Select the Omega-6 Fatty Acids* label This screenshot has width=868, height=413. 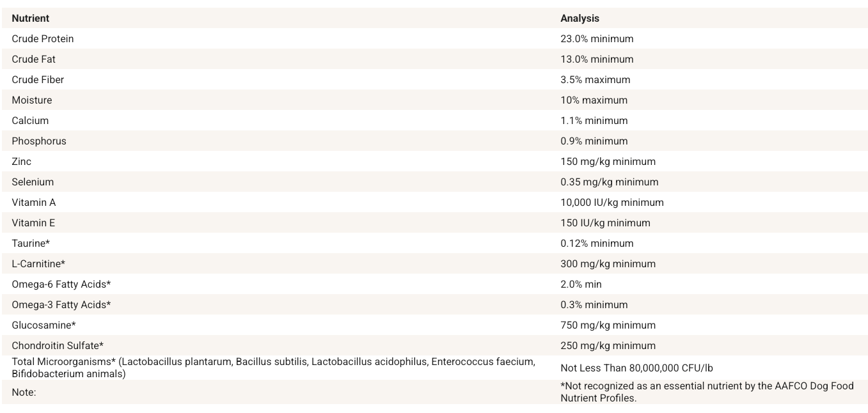[x=61, y=284]
